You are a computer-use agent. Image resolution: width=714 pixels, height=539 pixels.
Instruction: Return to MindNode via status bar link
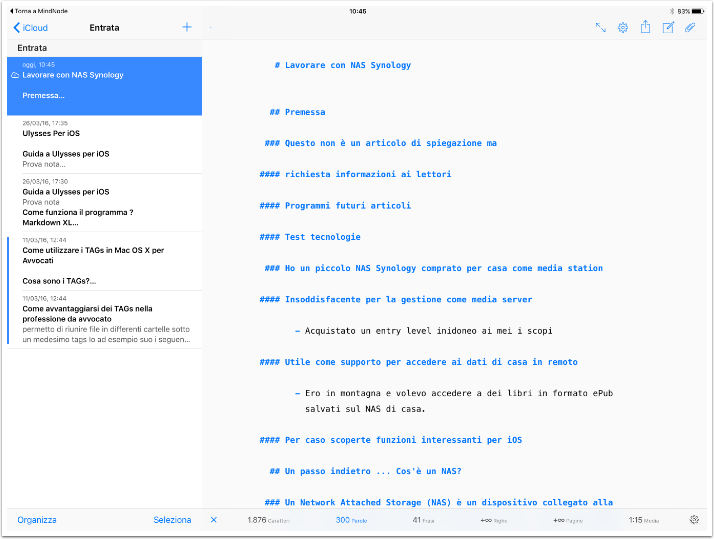[39, 11]
